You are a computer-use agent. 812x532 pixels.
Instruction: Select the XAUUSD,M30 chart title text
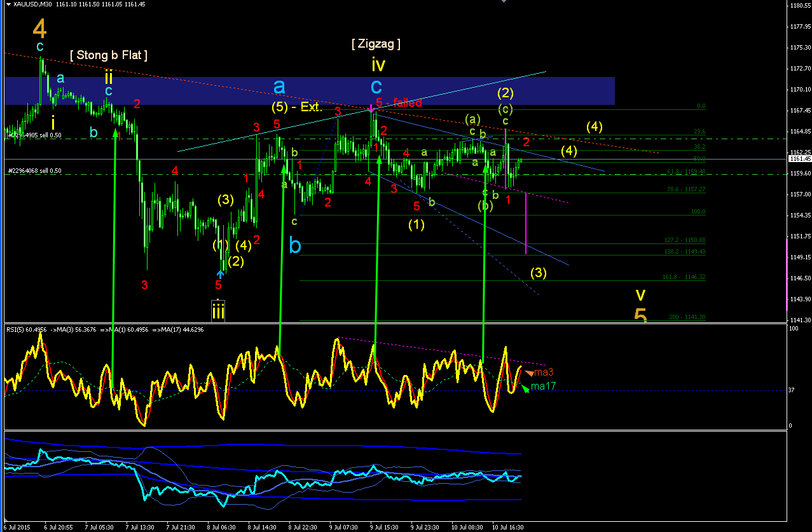(33, 4)
